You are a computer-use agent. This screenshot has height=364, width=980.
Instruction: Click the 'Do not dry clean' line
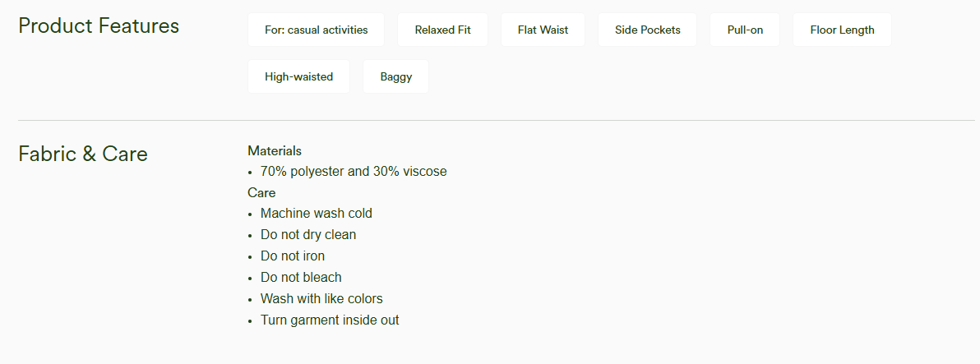pos(308,235)
